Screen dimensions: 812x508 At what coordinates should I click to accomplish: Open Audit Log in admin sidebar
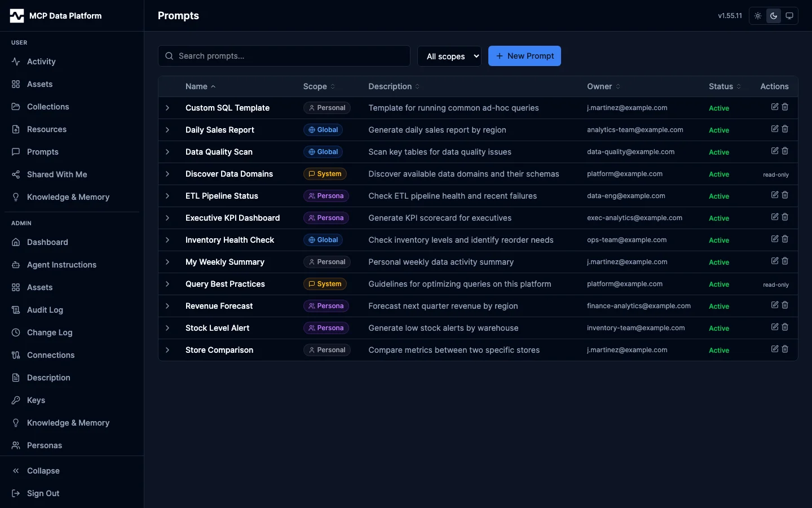(45, 310)
